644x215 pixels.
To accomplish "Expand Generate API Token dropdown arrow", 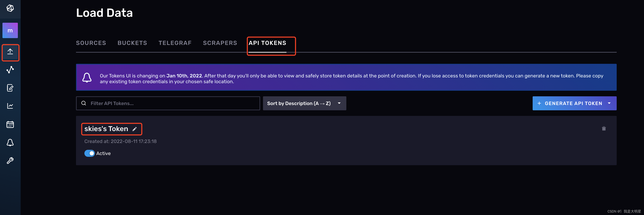I will (609, 103).
